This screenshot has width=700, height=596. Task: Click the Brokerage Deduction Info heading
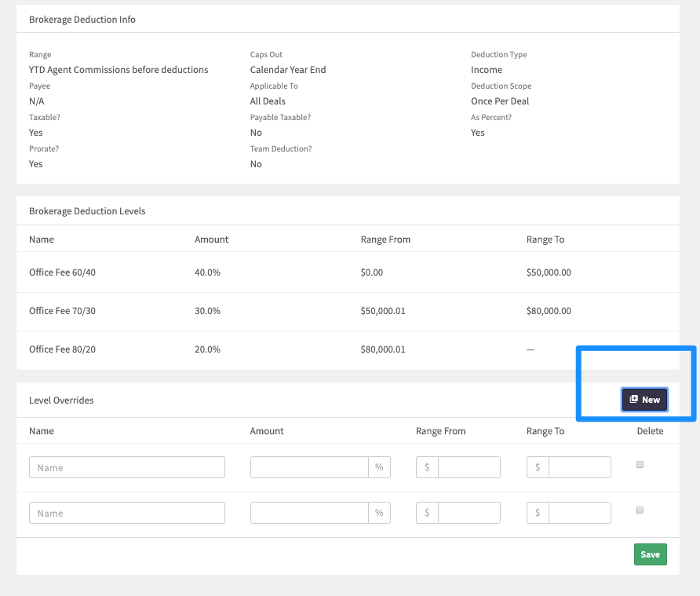point(82,20)
